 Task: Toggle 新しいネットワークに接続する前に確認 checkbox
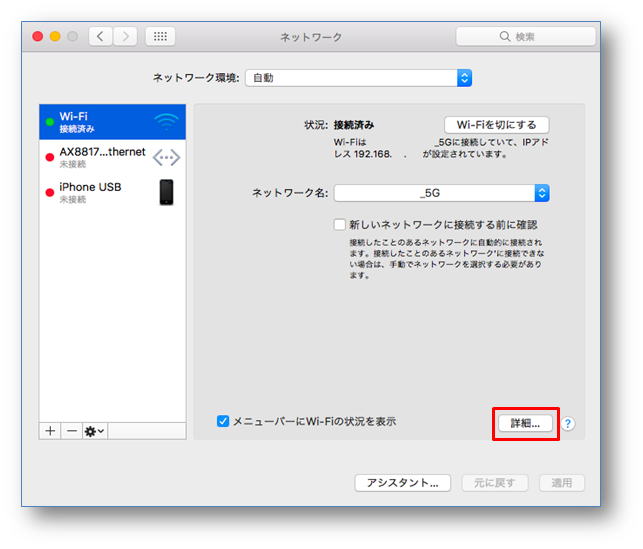[340, 225]
